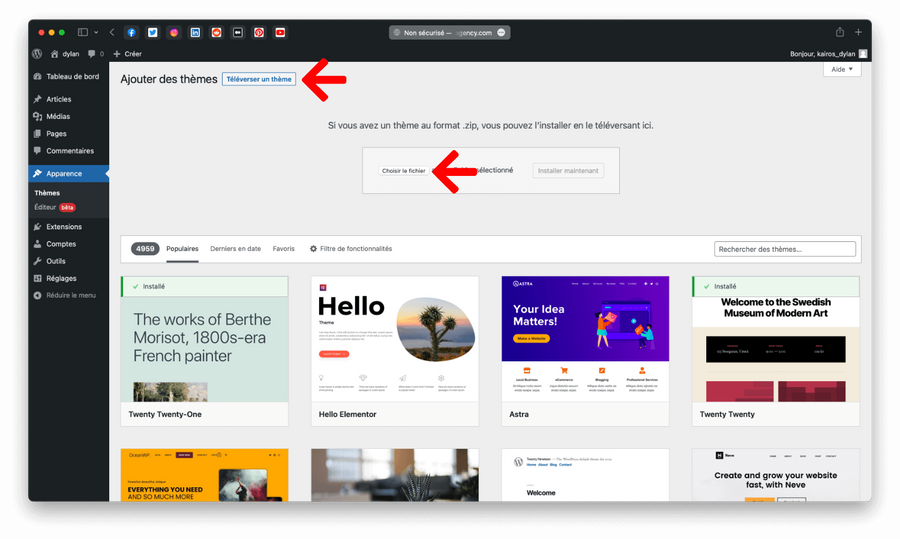Image resolution: width=900 pixels, height=539 pixels.
Task: Expand the Aide help dropdown
Action: point(842,69)
